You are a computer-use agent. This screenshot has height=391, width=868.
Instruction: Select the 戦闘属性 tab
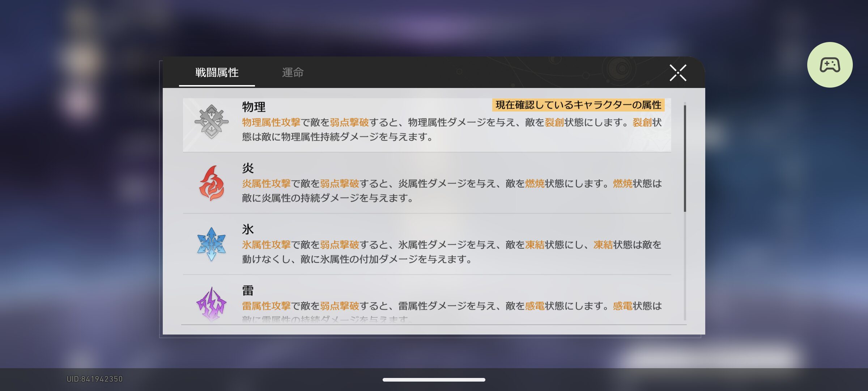(x=217, y=72)
